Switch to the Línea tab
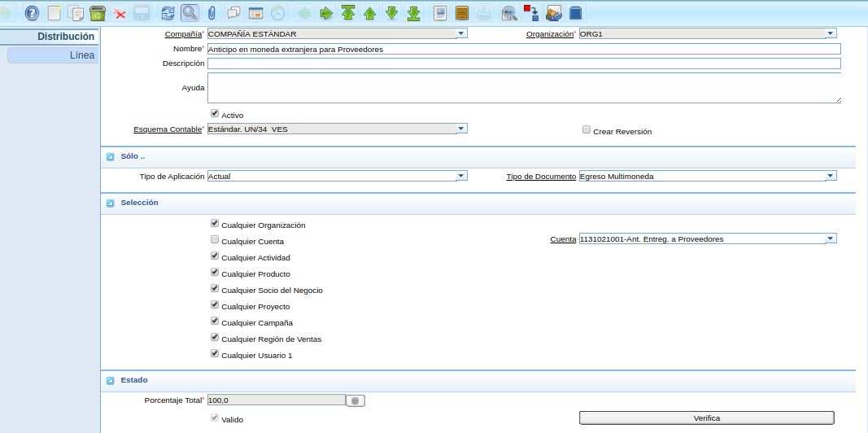868x433 pixels. (53, 55)
